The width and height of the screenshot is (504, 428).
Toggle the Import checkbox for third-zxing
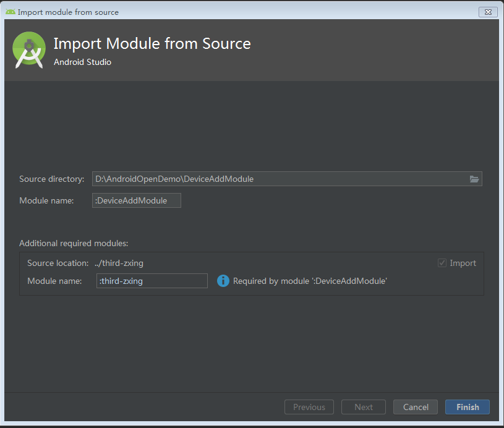pos(442,263)
